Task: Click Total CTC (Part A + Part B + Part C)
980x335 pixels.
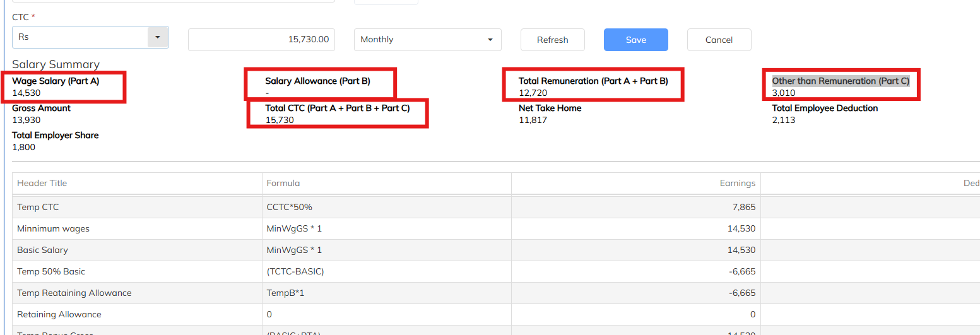Action: [337, 109]
